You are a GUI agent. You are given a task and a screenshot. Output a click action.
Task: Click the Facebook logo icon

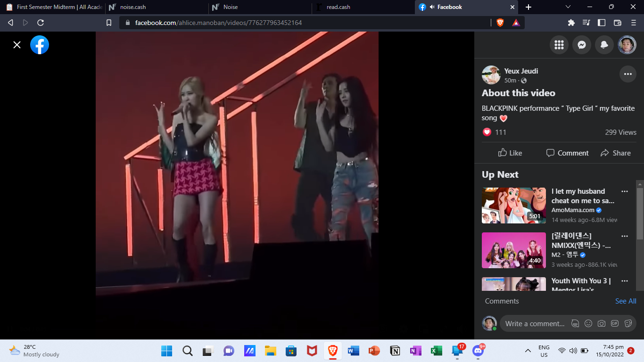coord(40,45)
